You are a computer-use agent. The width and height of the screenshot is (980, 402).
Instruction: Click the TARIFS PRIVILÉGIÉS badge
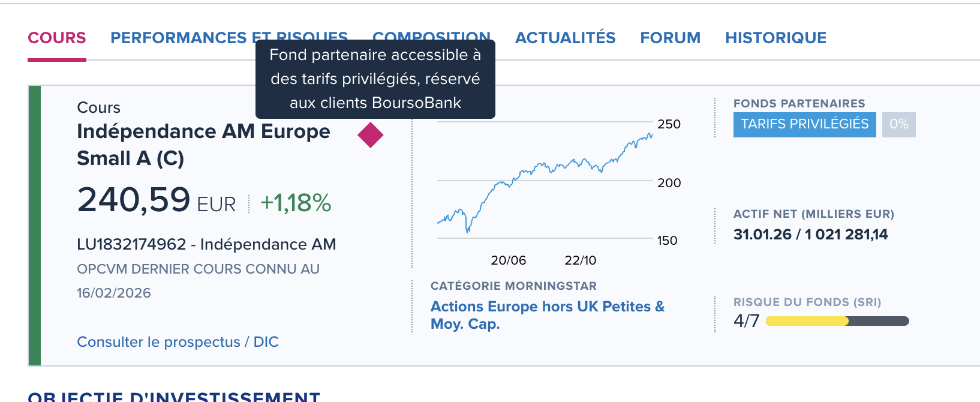[x=804, y=124]
